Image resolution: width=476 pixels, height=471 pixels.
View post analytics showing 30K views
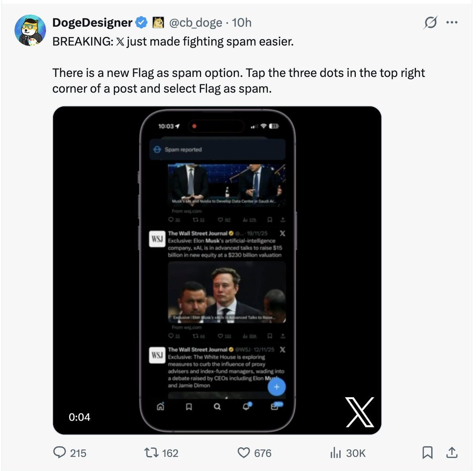[x=336, y=452]
